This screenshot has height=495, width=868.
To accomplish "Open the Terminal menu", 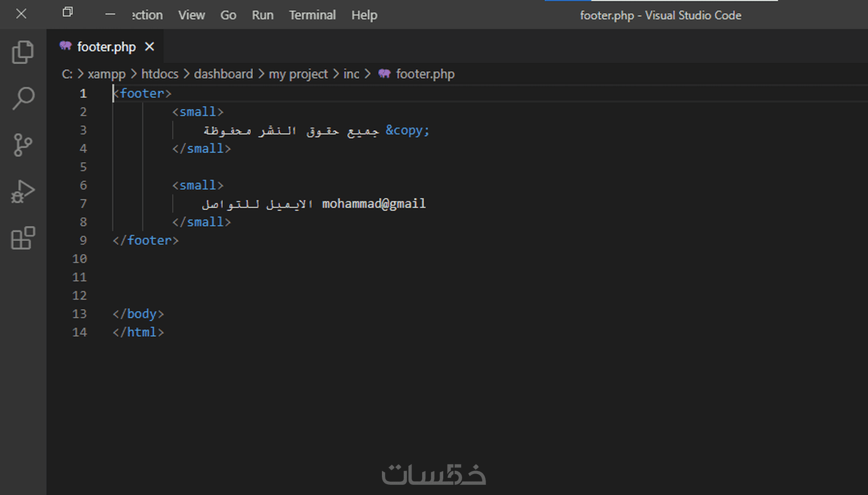I will click(x=312, y=15).
